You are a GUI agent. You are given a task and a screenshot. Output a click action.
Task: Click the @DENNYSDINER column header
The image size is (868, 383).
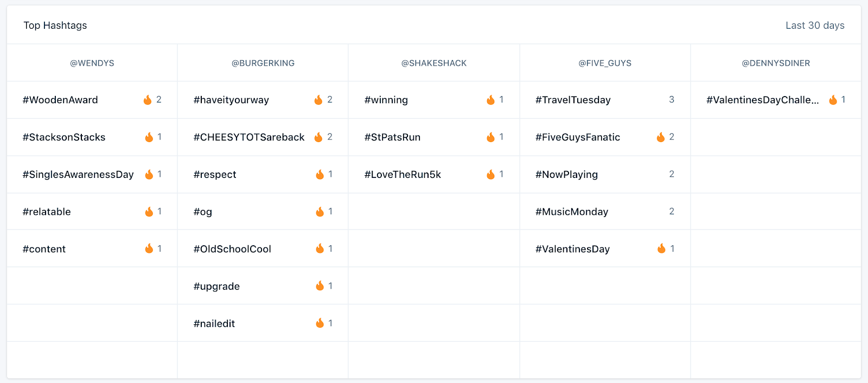[x=776, y=63]
